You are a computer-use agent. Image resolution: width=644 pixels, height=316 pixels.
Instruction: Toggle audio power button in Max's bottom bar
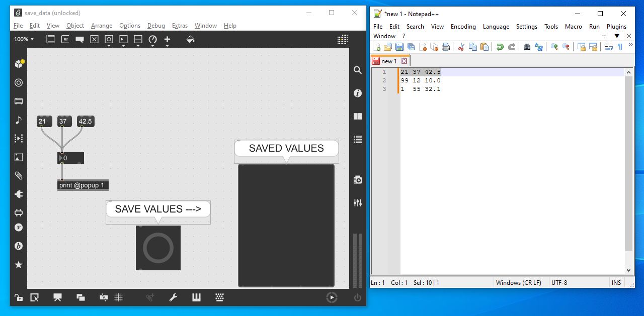pyautogui.click(x=357, y=297)
